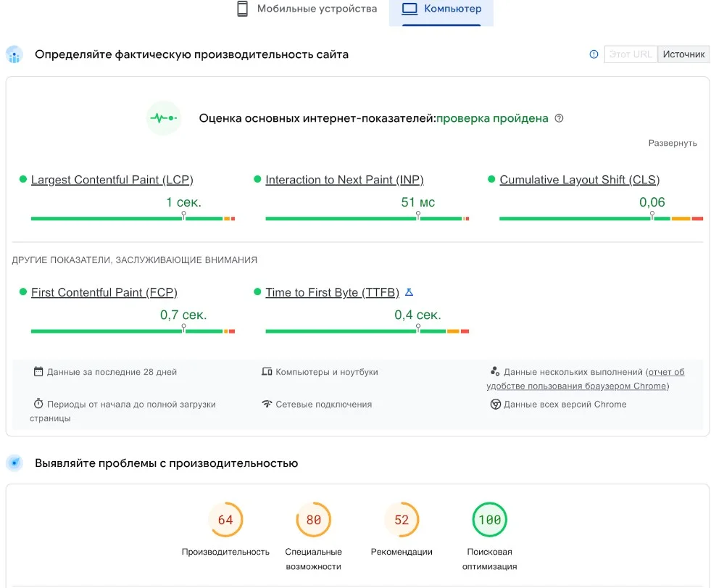
Task: Open Cumulative Layout Shift (CLS) link
Action: 580,180
